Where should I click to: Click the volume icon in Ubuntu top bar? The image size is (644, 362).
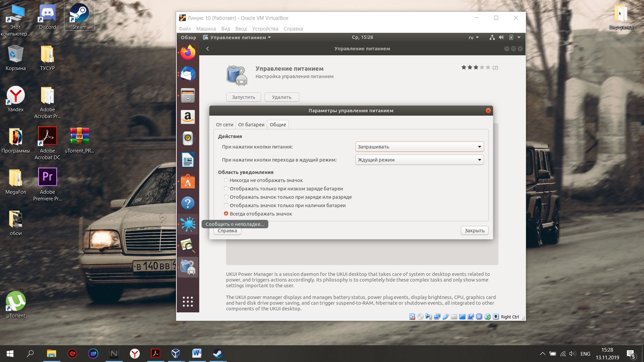click(501, 38)
